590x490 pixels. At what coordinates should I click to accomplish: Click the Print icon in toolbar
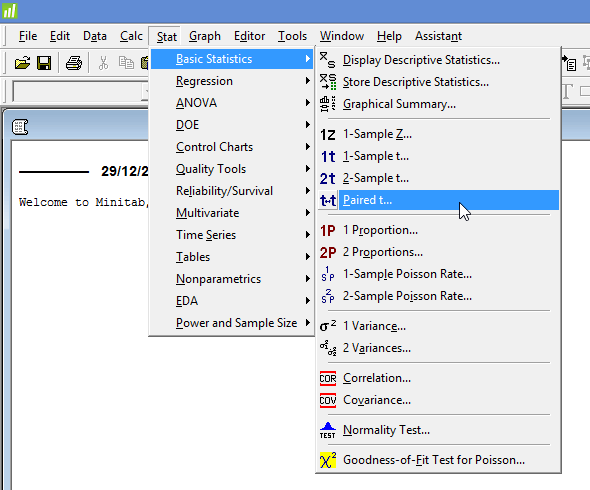[74, 63]
